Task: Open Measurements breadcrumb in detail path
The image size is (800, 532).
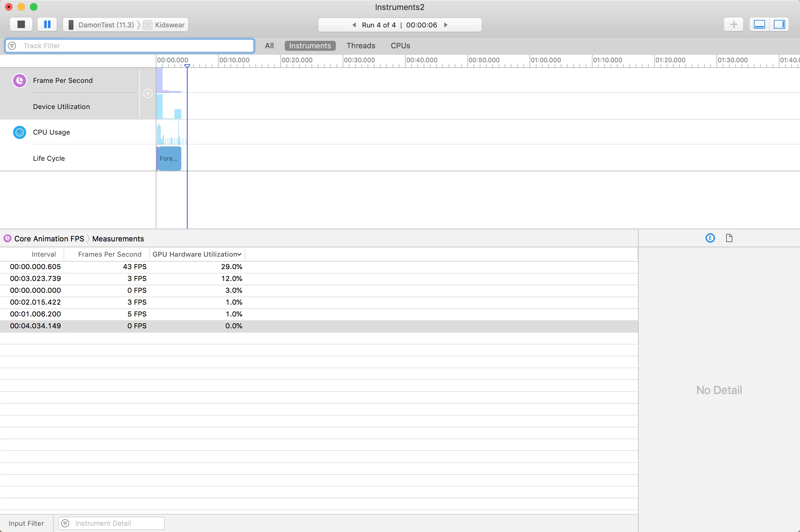Action: pos(118,239)
